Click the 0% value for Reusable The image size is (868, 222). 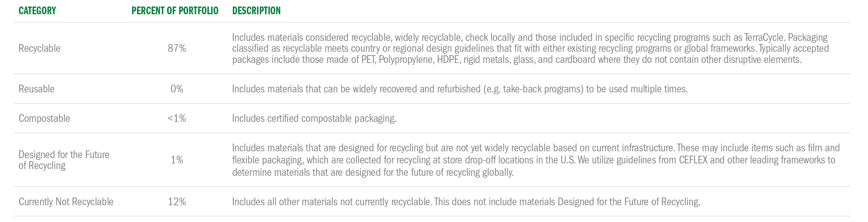click(177, 89)
